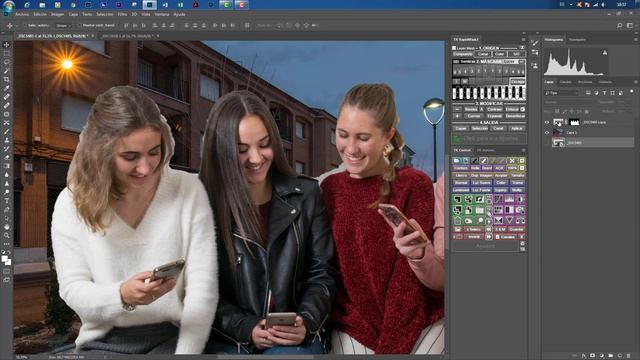The height and width of the screenshot is (360, 640).
Task: Click the TK Control forward arrows icon
Action: (x=489, y=237)
